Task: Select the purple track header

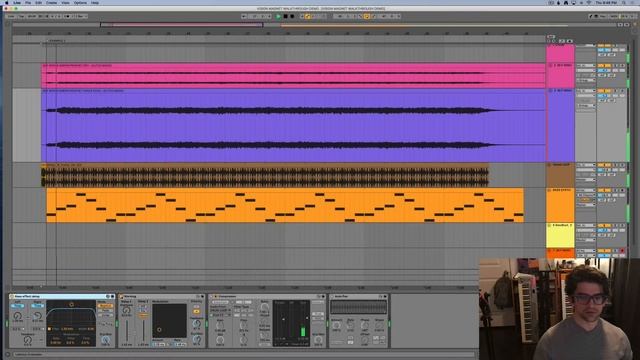Action: click(x=560, y=125)
